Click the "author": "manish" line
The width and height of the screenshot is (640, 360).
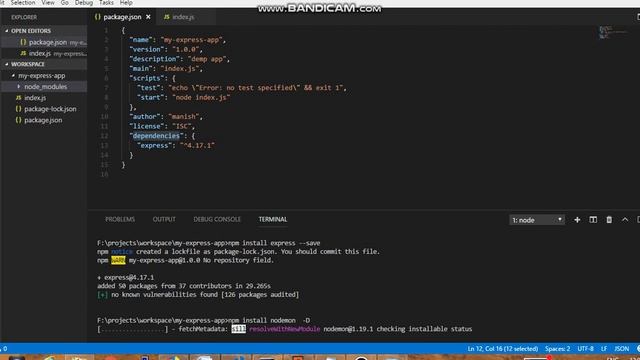166,117
